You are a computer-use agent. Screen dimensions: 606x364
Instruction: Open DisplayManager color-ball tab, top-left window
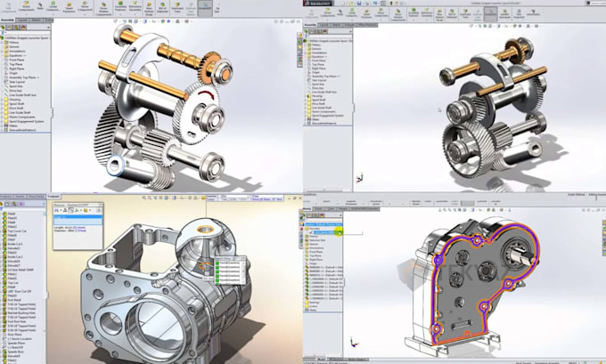tap(23, 28)
